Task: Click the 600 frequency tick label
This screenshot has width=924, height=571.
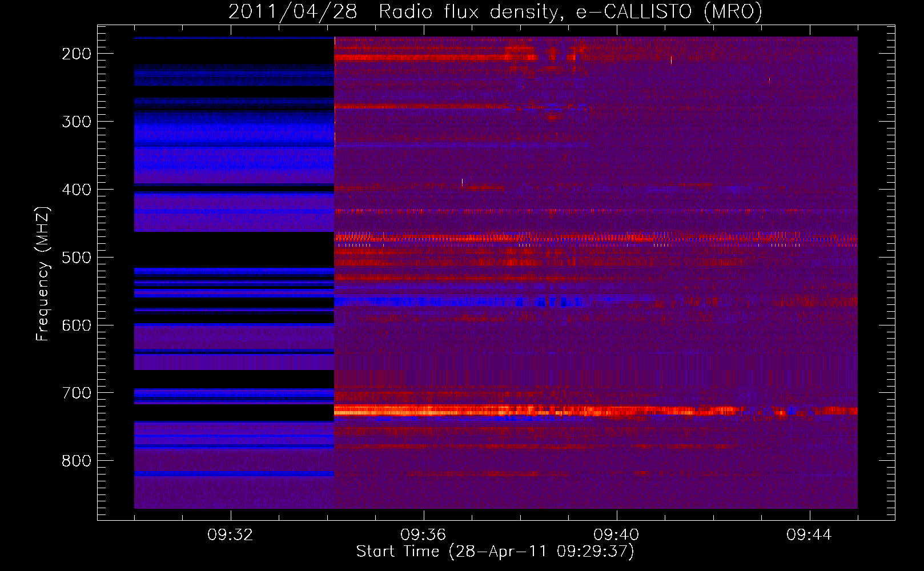Action: click(77, 325)
